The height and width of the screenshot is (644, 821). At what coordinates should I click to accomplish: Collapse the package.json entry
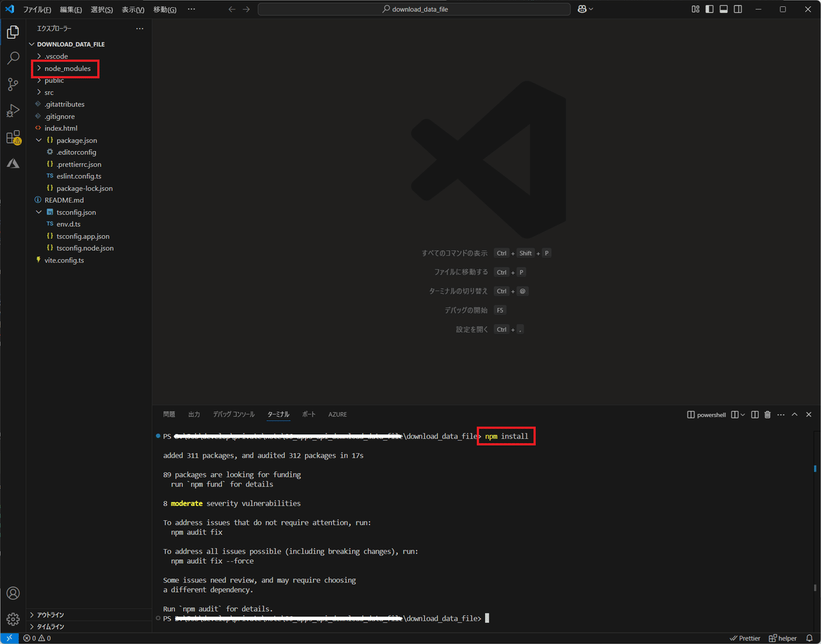tap(39, 140)
